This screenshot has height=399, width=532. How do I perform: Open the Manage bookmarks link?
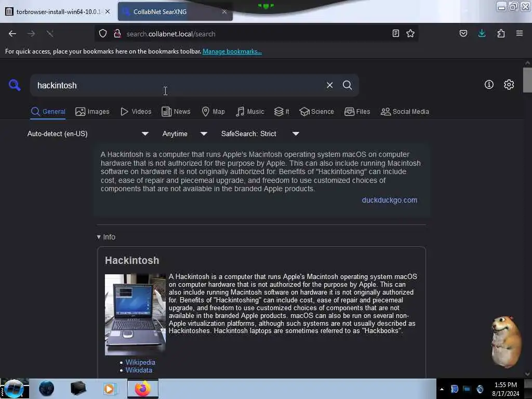click(x=232, y=51)
